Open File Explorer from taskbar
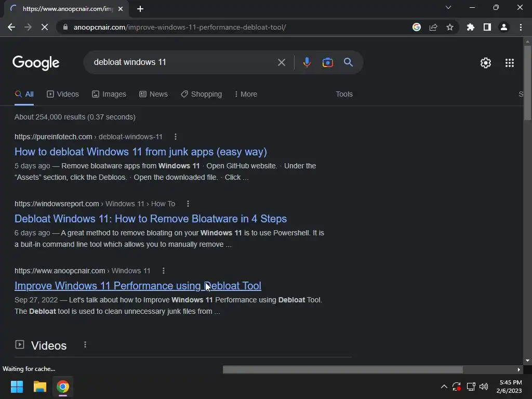The height and width of the screenshot is (399, 532). click(39, 387)
